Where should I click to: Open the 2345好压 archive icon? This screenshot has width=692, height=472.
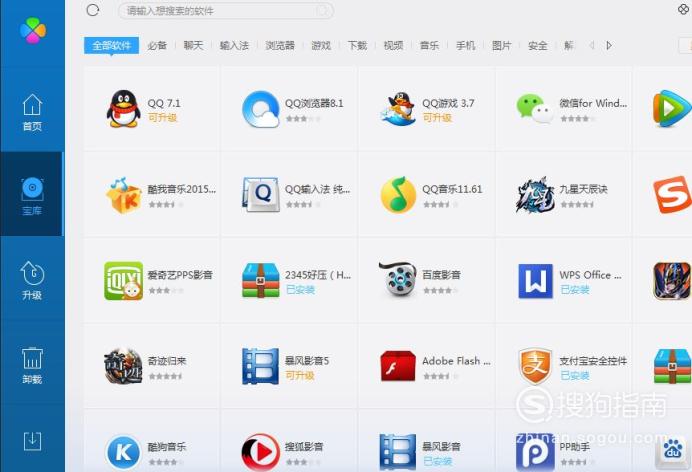click(260, 281)
